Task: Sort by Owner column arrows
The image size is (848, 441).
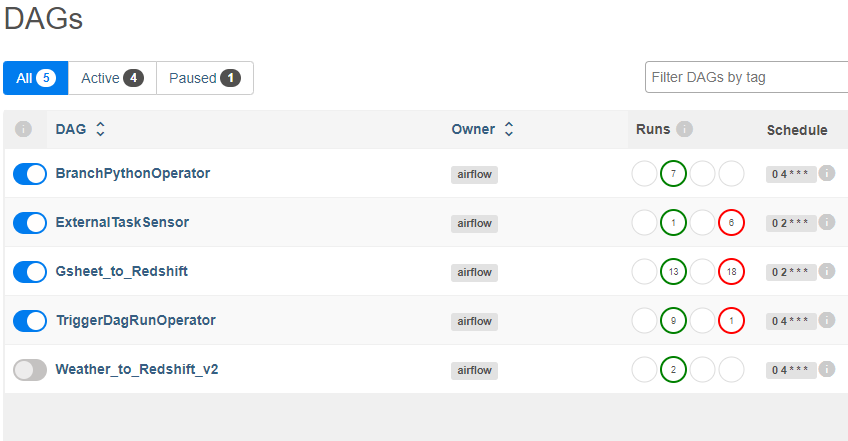Action: coord(508,129)
